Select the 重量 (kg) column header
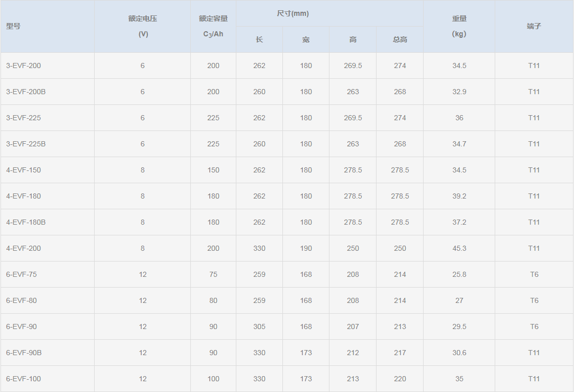 [x=459, y=26]
